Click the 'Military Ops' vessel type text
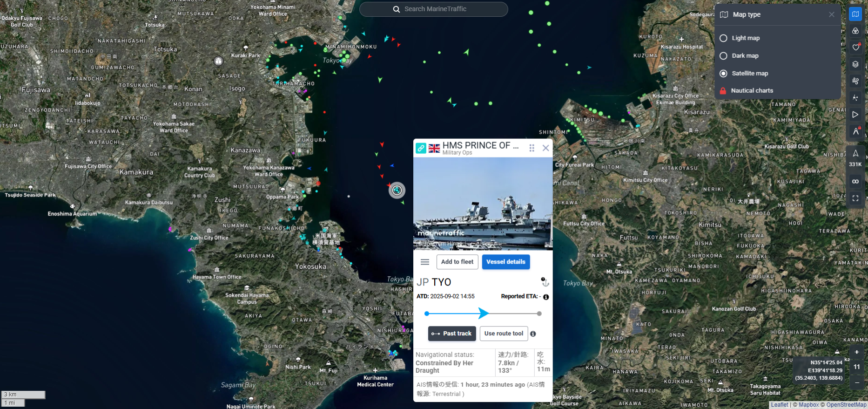This screenshot has height=409, width=868. [x=457, y=153]
